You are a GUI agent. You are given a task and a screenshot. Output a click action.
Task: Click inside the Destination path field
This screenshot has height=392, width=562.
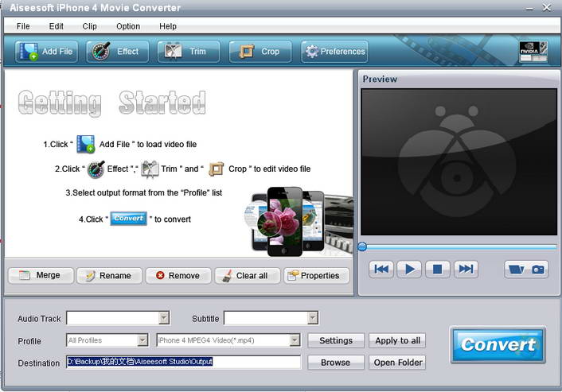point(184,362)
